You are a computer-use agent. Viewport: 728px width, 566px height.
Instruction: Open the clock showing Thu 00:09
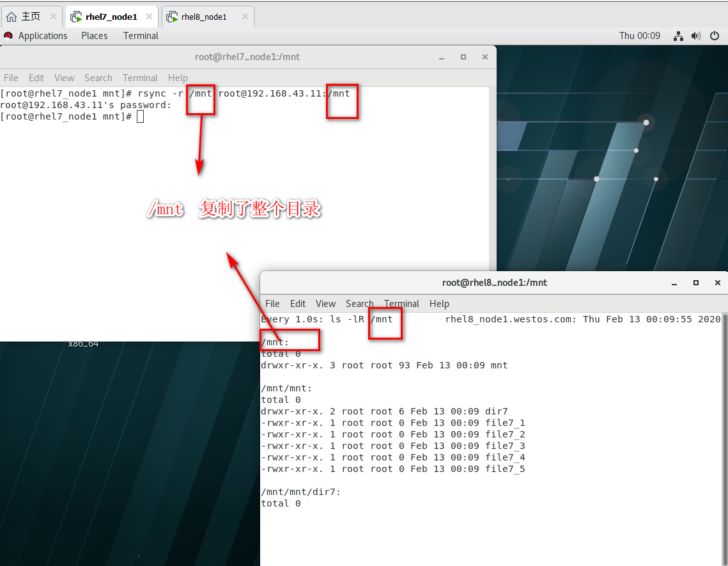click(639, 36)
